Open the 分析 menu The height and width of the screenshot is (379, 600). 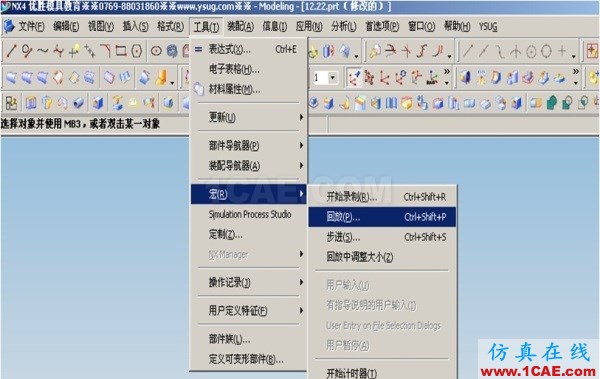pyautogui.click(x=344, y=26)
